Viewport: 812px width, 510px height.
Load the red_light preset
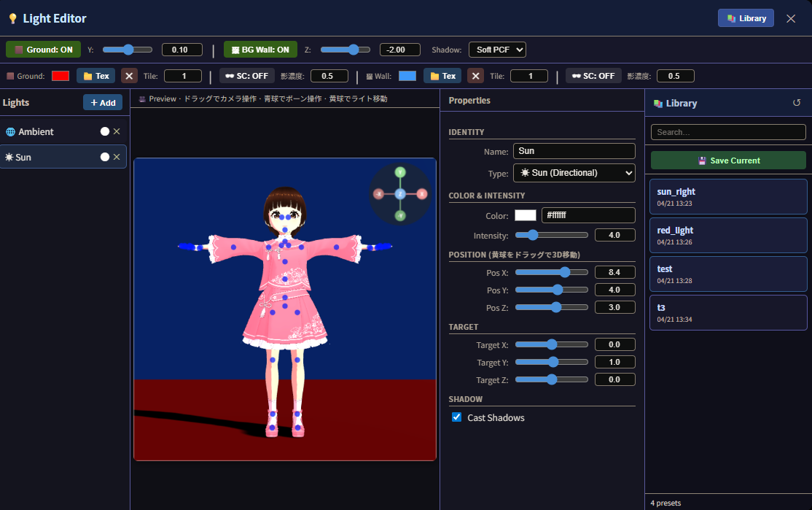[x=728, y=236]
